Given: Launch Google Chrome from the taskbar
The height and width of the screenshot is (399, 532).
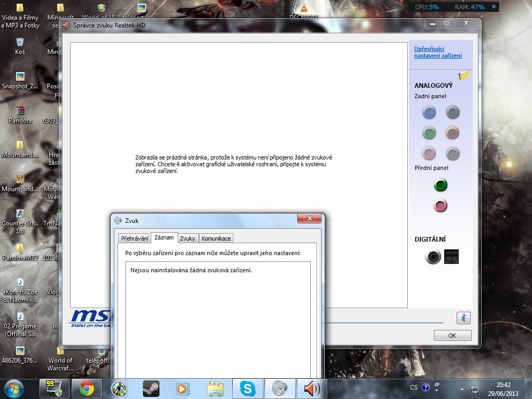Looking at the screenshot, I should pos(87,389).
